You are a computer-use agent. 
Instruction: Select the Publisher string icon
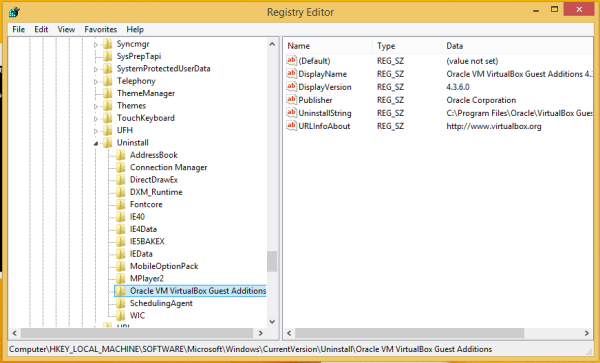292,100
